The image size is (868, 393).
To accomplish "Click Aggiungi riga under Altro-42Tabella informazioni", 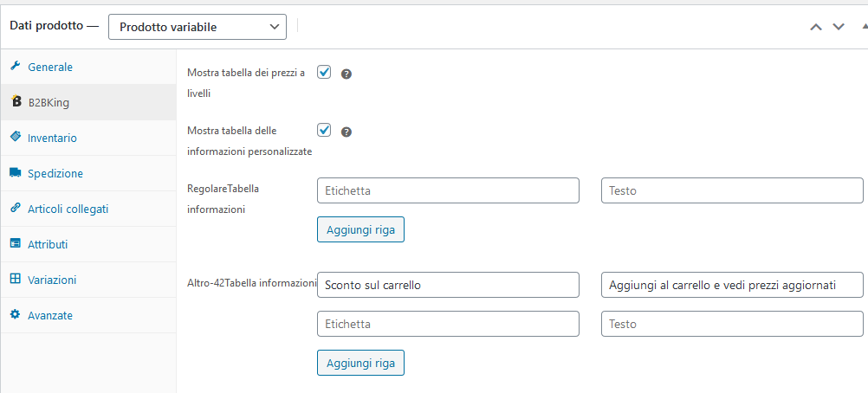I will click(360, 363).
